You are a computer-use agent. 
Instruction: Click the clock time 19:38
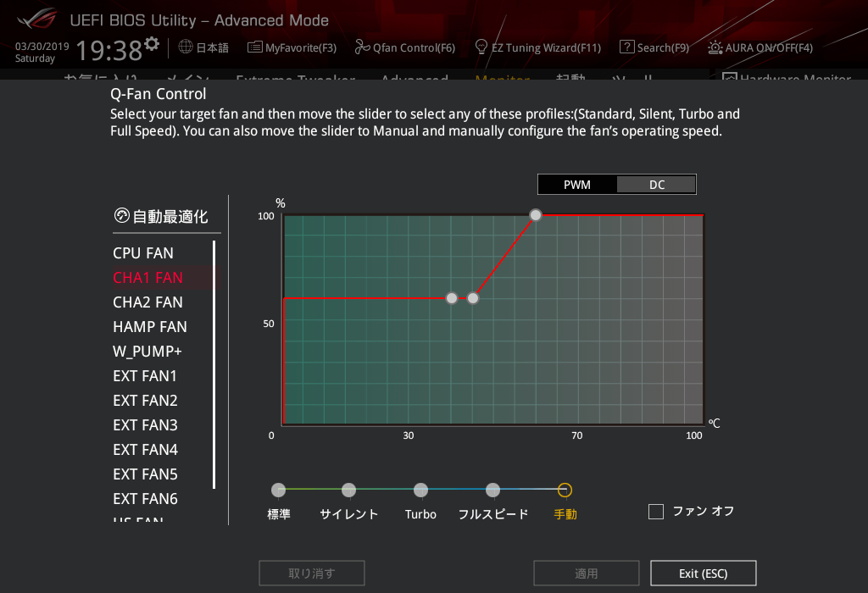pos(109,50)
